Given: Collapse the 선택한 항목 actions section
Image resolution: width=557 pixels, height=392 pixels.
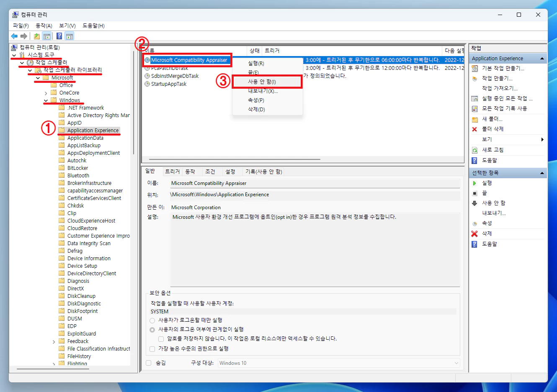Looking at the screenshot, I should coord(542,173).
